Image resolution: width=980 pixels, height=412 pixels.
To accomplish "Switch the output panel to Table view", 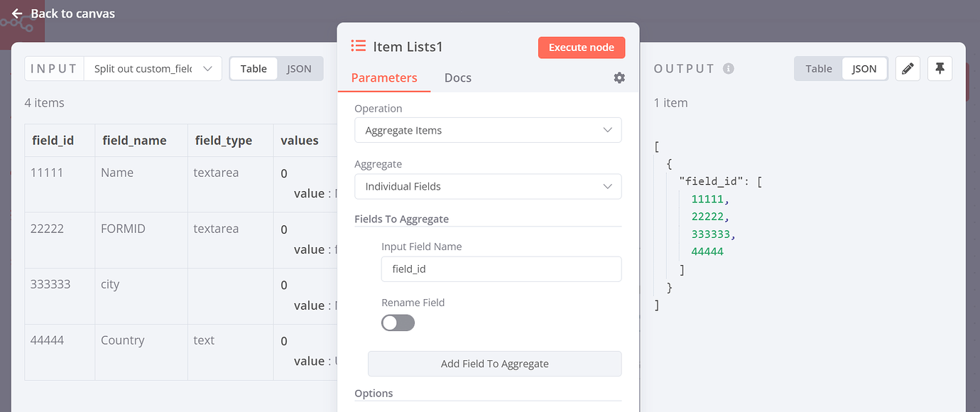I will (x=818, y=68).
